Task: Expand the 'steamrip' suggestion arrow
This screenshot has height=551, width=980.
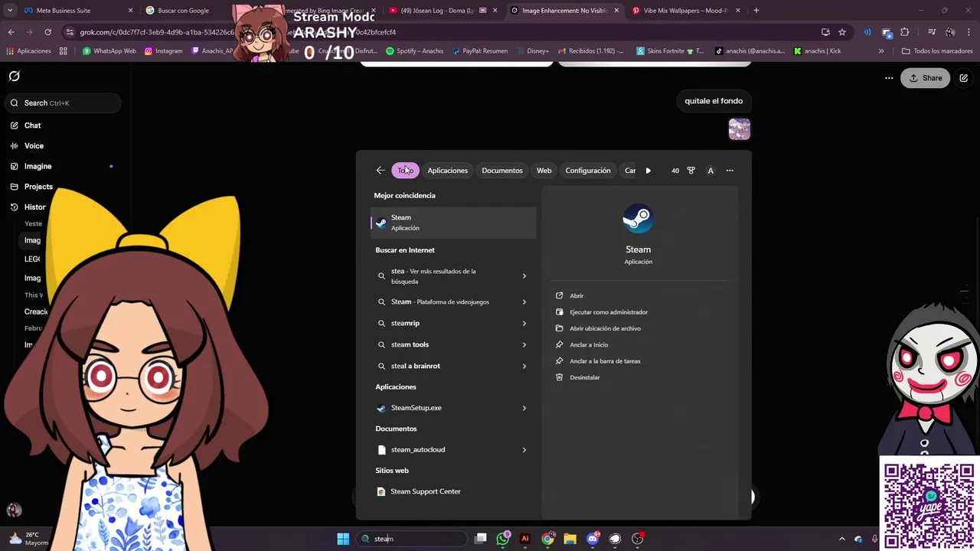Action: (524, 324)
